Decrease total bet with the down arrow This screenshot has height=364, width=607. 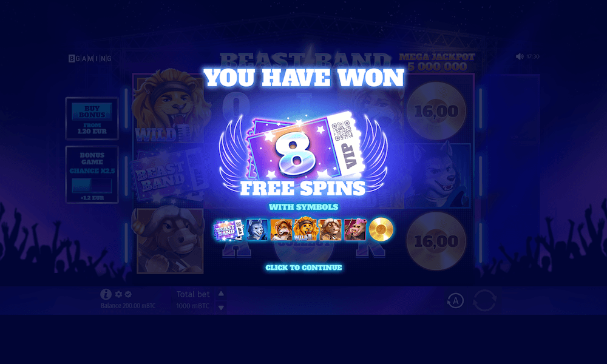tap(221, 308)
